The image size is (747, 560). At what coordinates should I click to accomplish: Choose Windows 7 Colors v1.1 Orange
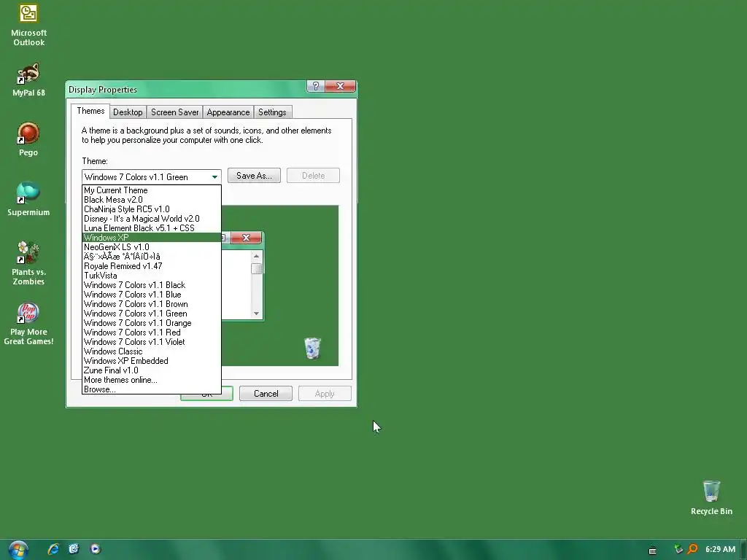[x=152, y=323]
